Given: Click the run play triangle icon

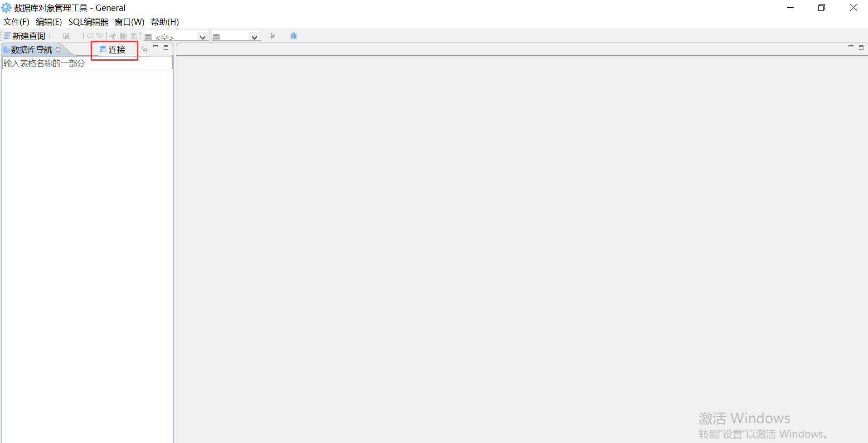Looking at the screenshot, I should click(273, 36).
